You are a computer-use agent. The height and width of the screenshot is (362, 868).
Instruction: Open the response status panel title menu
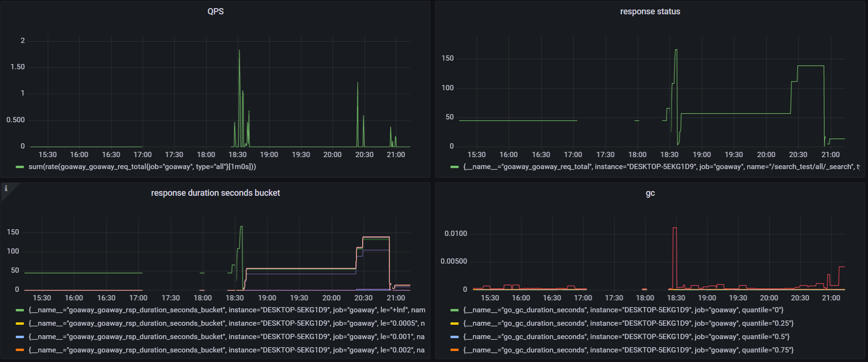point(650,11)
